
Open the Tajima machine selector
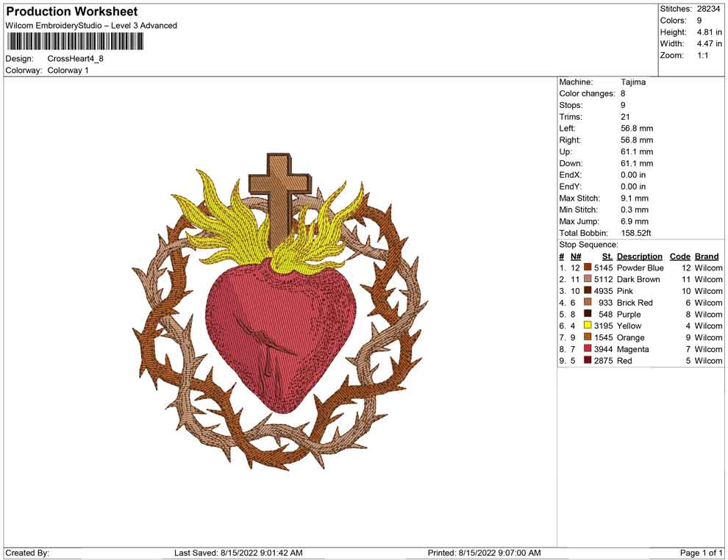click(634, 82)
